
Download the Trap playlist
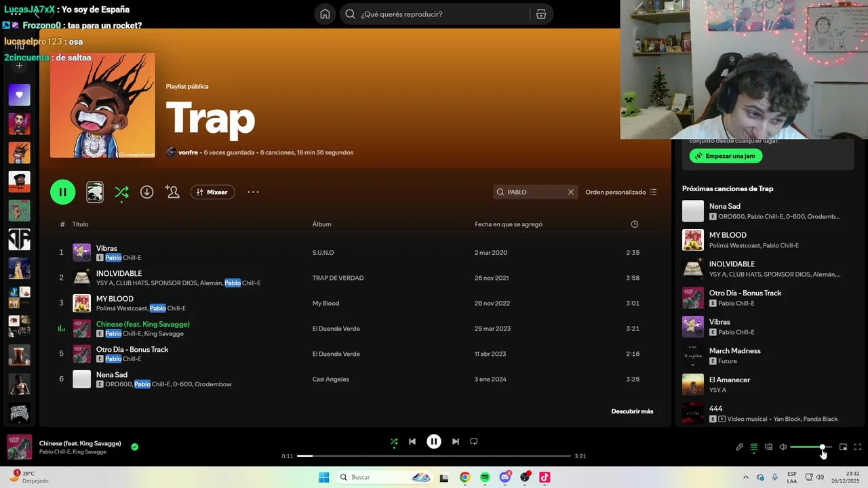pyautogui.click(x=146, y=192)
